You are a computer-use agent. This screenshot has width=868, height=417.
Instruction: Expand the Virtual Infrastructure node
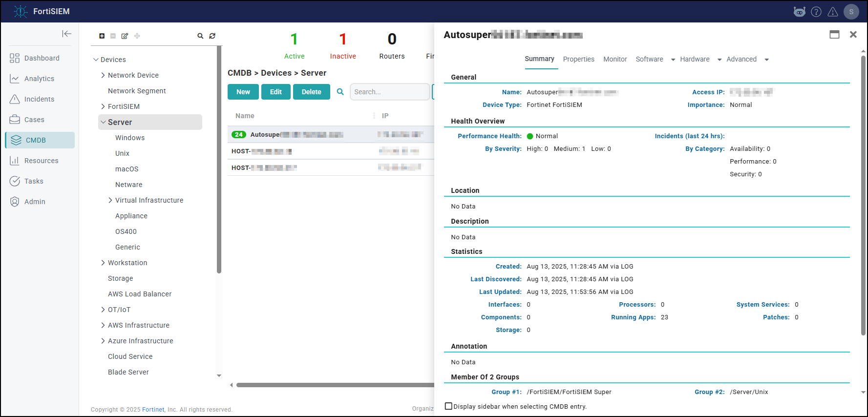click(x=110, y=200)
